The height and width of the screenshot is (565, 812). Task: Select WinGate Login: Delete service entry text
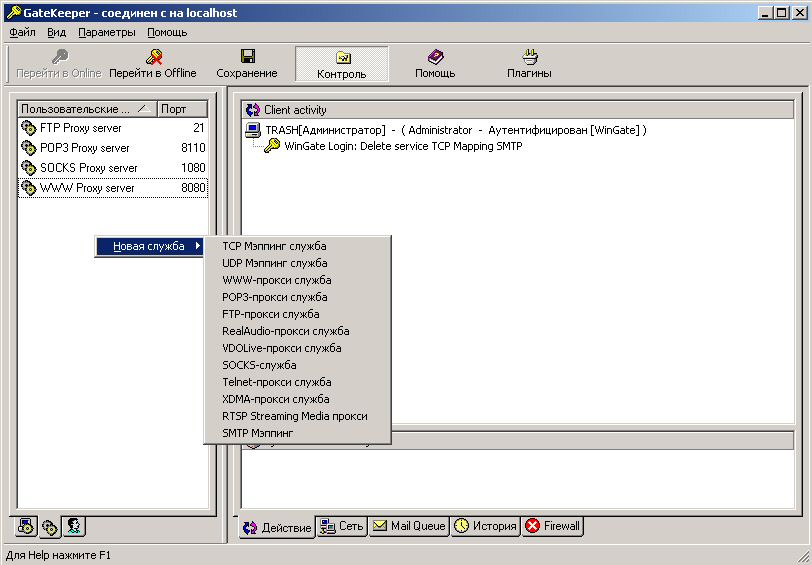pos(403,147)
